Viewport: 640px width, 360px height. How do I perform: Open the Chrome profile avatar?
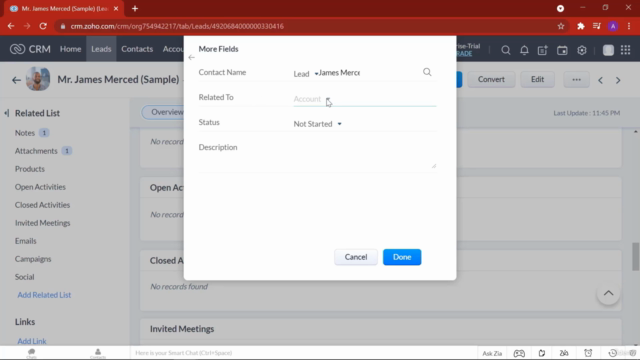613,26
